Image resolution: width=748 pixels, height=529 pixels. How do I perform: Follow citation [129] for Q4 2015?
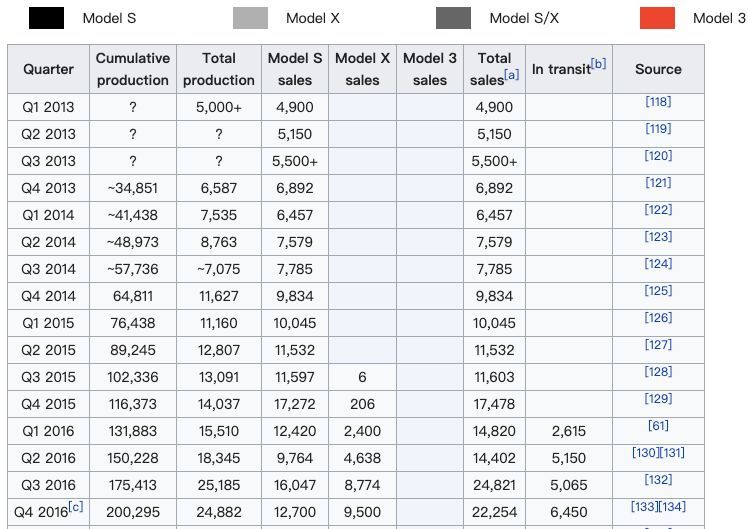pos(658,398)
